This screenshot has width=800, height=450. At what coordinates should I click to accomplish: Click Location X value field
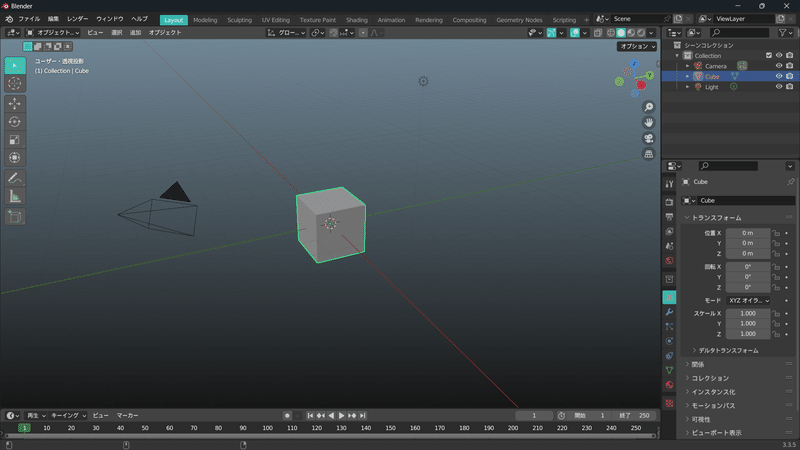[x=748, y=233]
